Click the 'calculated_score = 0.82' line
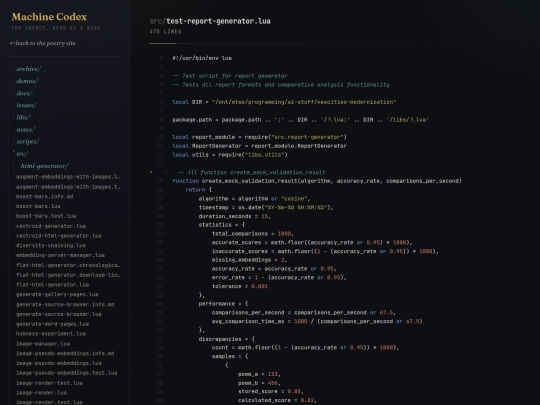This screenshot has width=540, height=405. (277, 400)
